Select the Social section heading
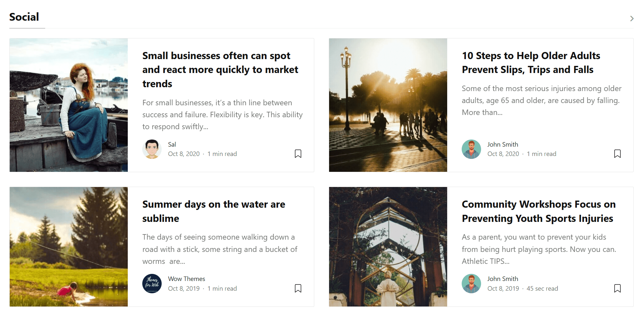644x322 pixels. point(24,17)
